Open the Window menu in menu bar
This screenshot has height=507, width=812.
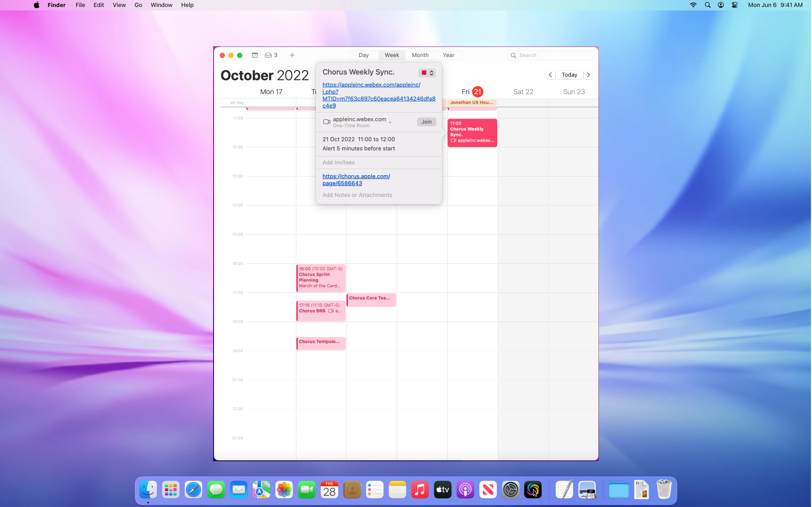[x=161, y=5]
